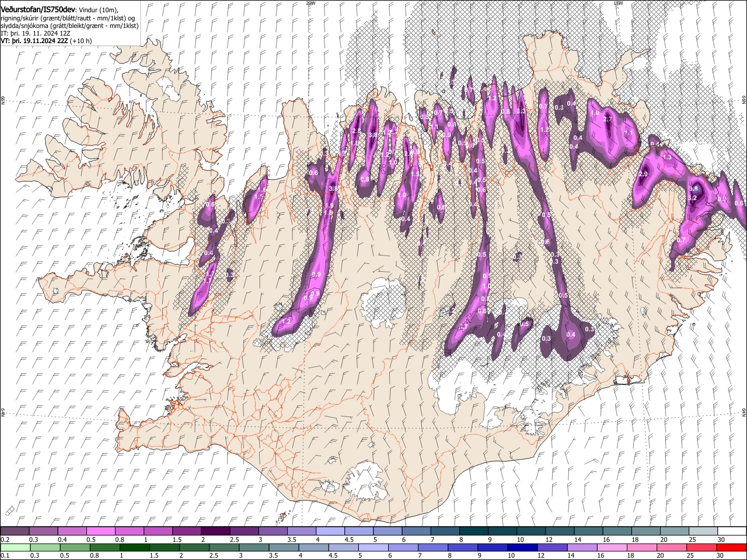
Task: Click the '2.7' snowfall value on the map
Action: click(608, 119)
